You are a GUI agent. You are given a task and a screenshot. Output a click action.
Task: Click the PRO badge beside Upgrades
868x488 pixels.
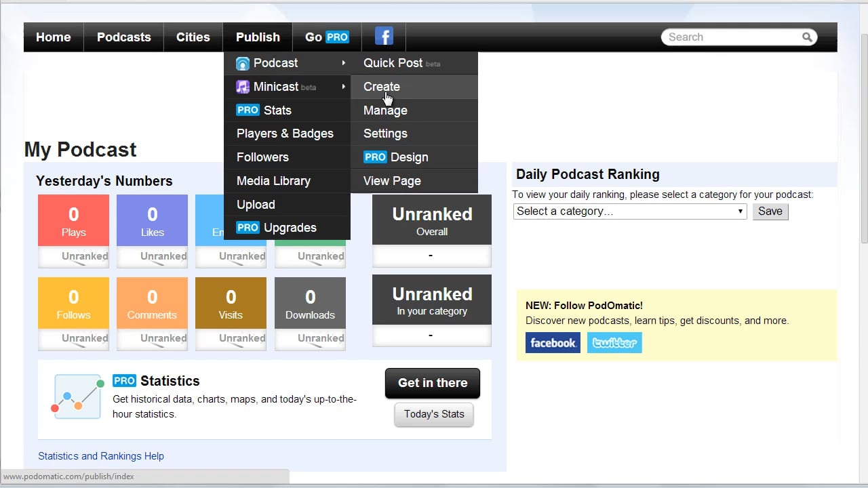(x=248, y=228)
